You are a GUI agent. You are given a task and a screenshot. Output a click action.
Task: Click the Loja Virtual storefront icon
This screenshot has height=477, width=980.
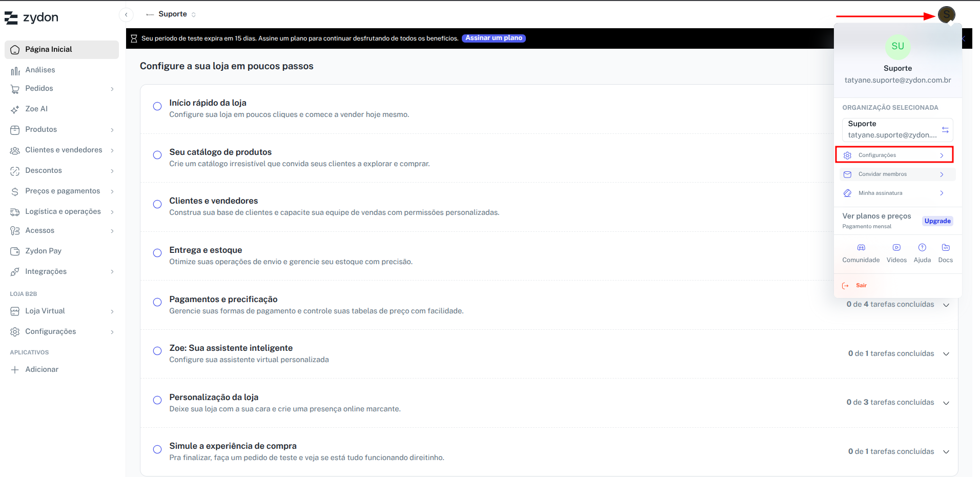[x=15, y=311]
